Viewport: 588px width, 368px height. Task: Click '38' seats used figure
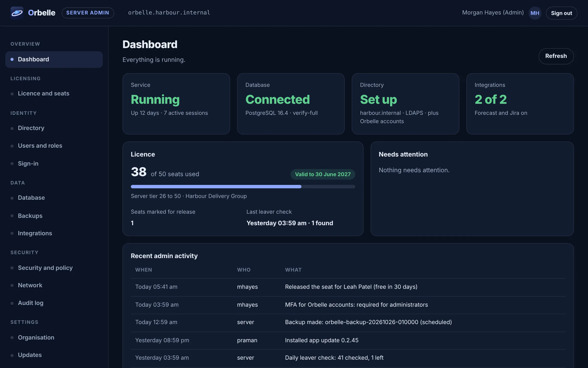point(139,172)
